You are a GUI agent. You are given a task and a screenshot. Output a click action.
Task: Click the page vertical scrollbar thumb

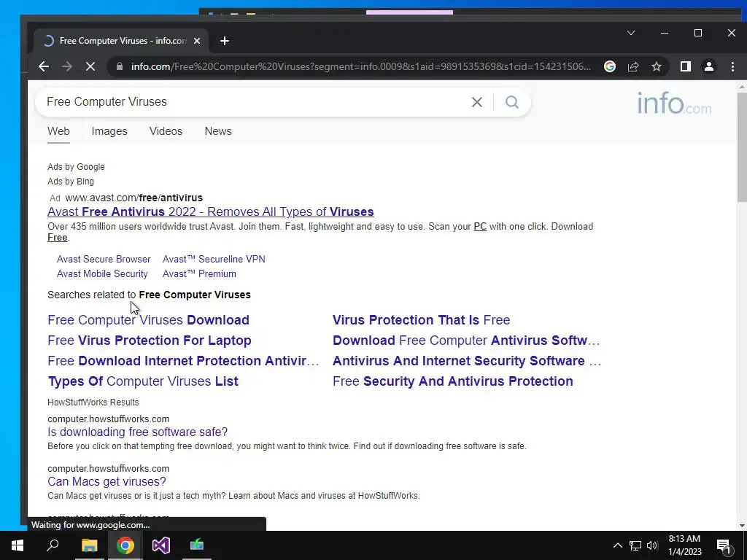click(x=742, y=147)
